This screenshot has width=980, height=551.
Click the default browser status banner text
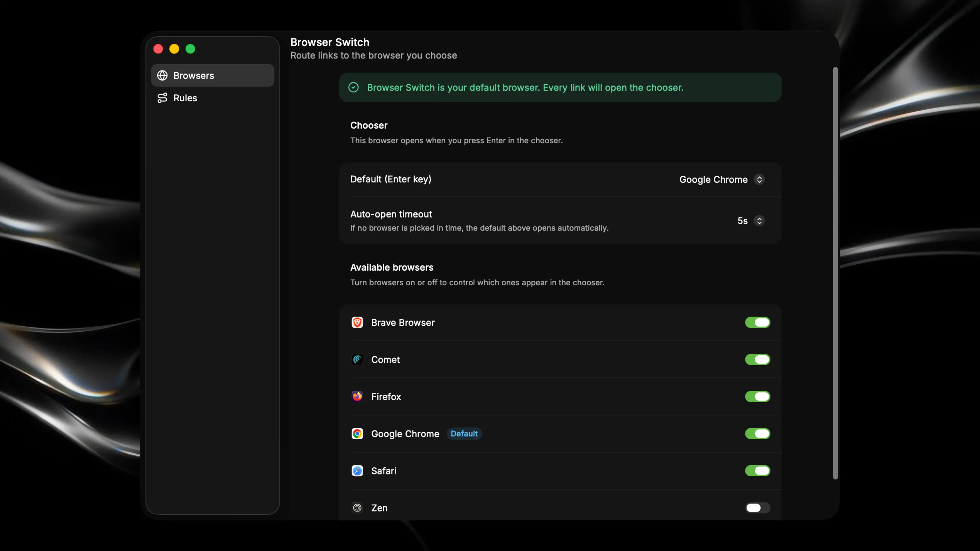[x=525, y=88]
